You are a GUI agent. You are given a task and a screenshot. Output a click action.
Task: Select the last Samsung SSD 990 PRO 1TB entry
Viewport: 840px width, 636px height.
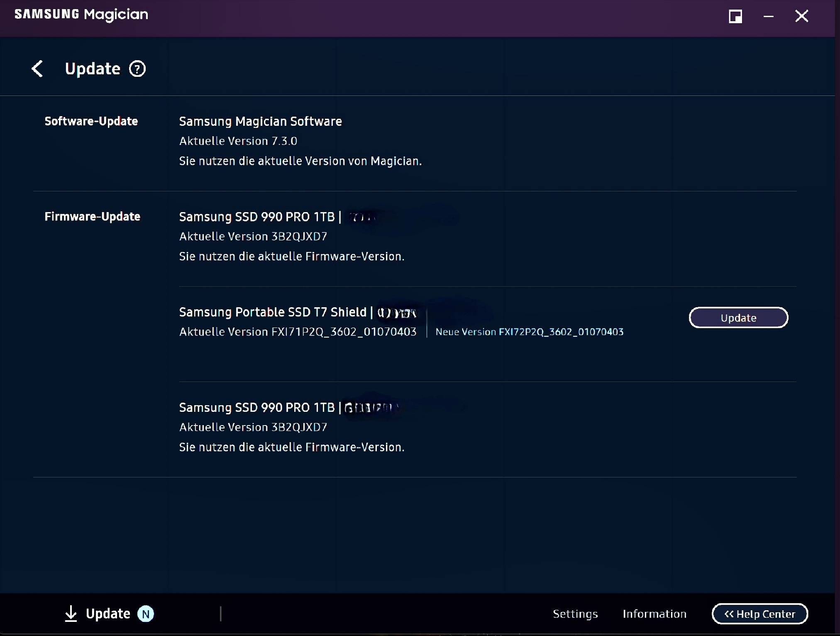(257, 408)
